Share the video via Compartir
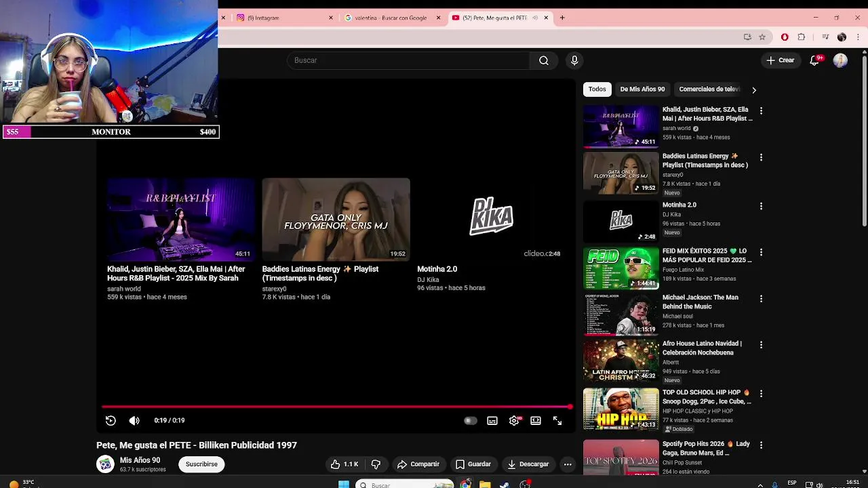Screen dimensions: 868x488 418,464
